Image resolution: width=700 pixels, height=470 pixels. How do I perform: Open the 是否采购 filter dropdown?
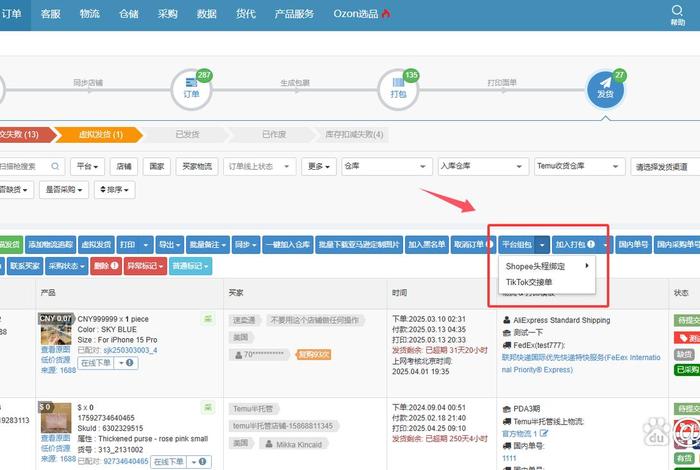(x=64, y=190)
